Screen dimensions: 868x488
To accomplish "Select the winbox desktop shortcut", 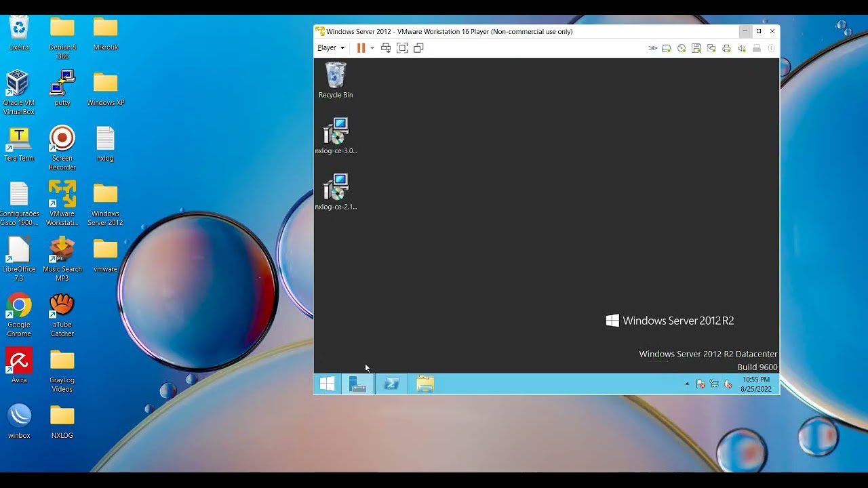I will point(19,422).
